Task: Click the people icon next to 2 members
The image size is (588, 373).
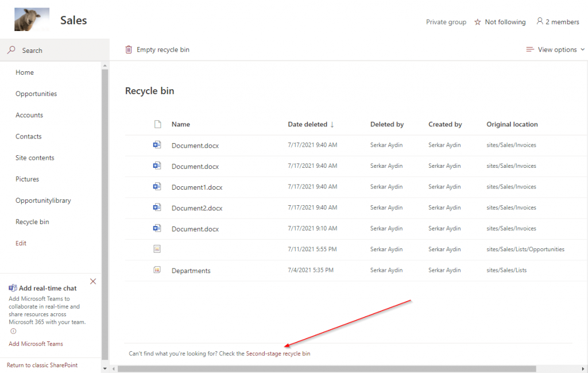Action: point(539,21)
